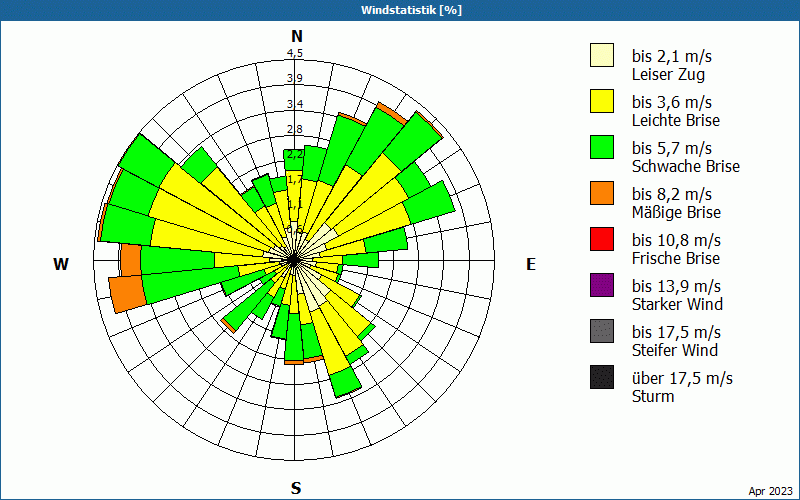Screen dimensions: 800x500
Task: Click the 'bis 8,2 m/s' speed text
Action: click(x=672, y=194)
